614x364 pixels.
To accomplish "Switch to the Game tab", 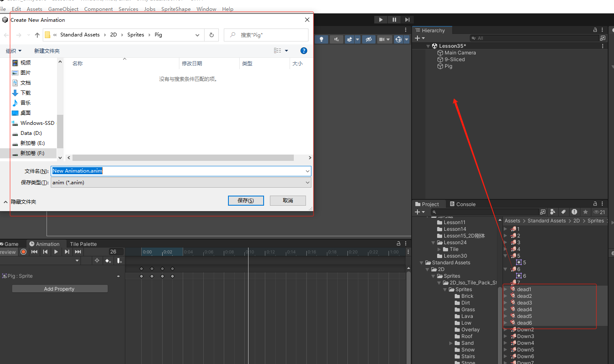I will pyautogui.click(x=10, y=244).
